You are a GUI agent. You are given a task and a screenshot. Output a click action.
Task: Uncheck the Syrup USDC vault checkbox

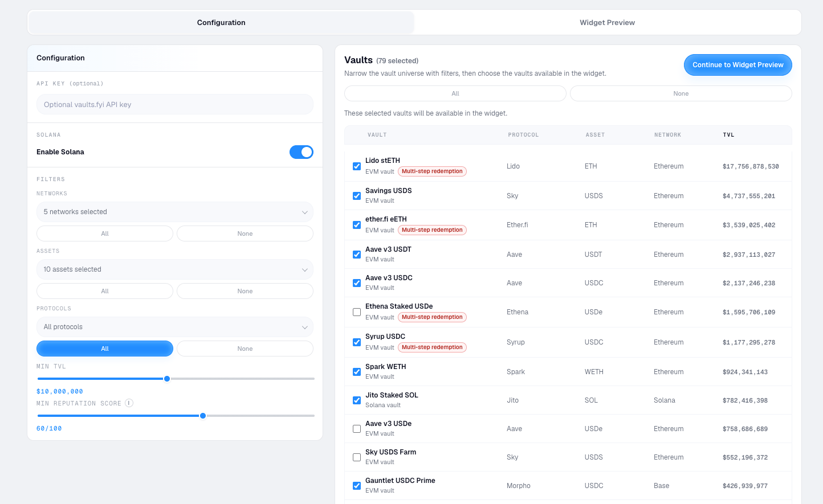357,342
